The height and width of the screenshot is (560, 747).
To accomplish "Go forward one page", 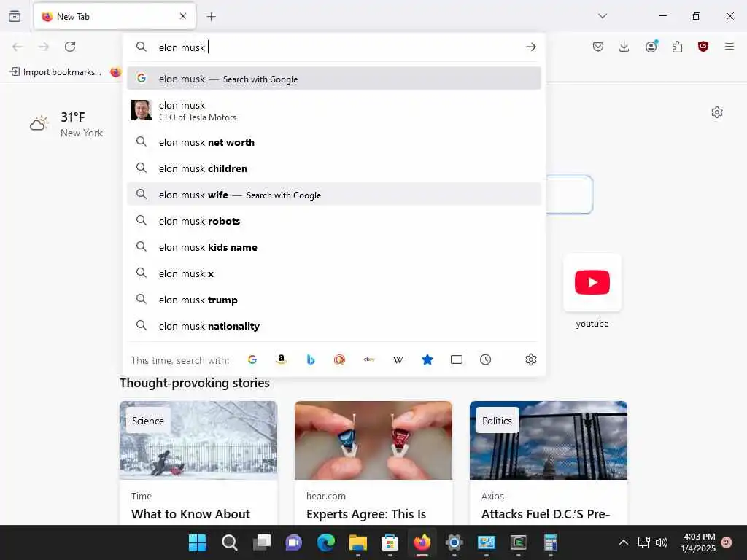I will (44, 47).
